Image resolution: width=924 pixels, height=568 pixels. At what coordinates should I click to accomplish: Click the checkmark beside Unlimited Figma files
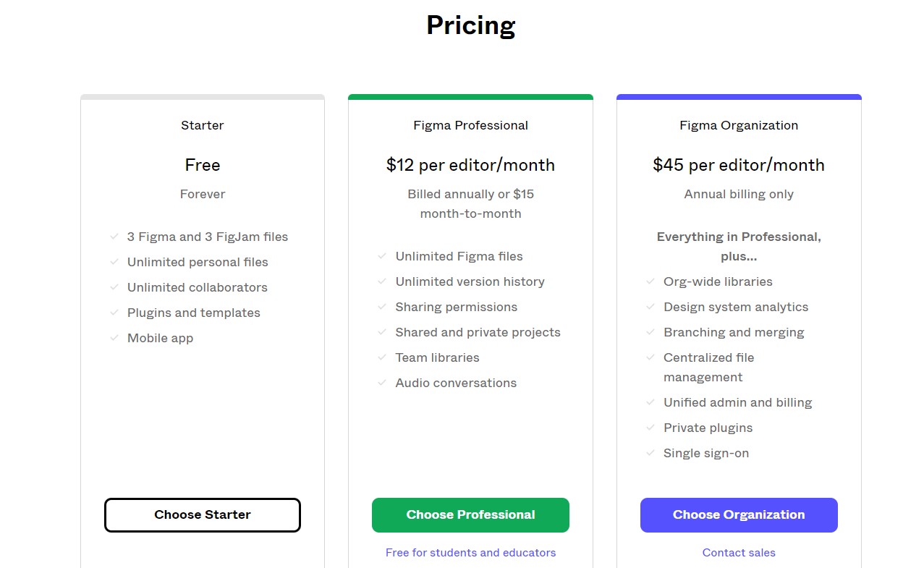[382, 256]
